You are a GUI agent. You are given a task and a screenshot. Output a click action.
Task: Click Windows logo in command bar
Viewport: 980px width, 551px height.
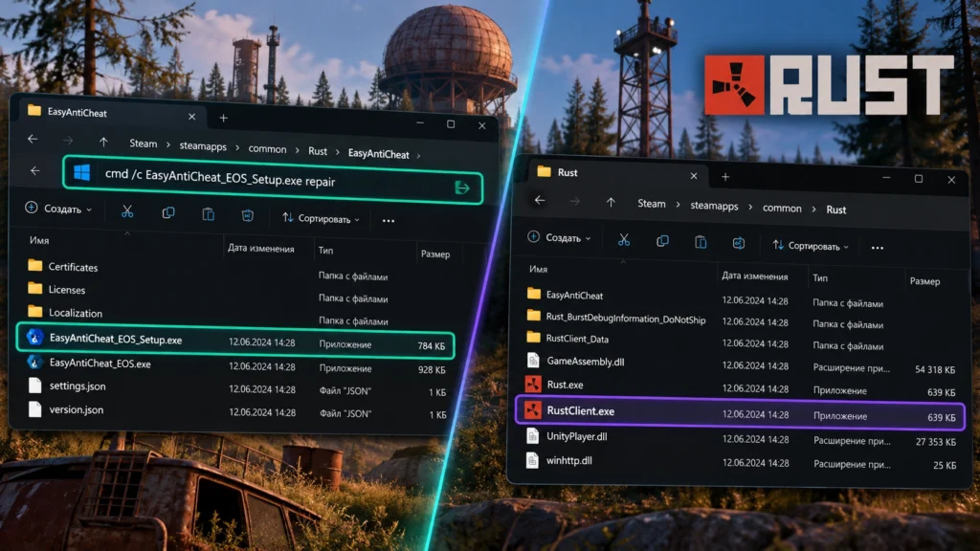82,172
